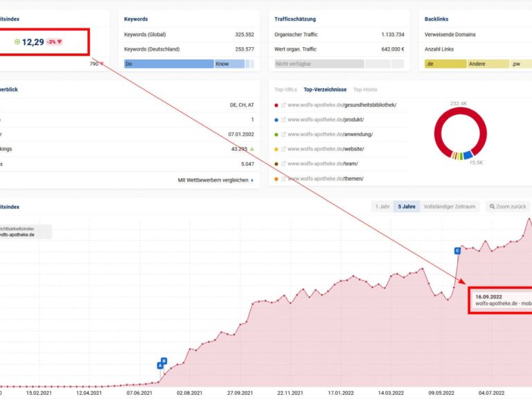Open external link icon for /produkt/ directory

283,120
